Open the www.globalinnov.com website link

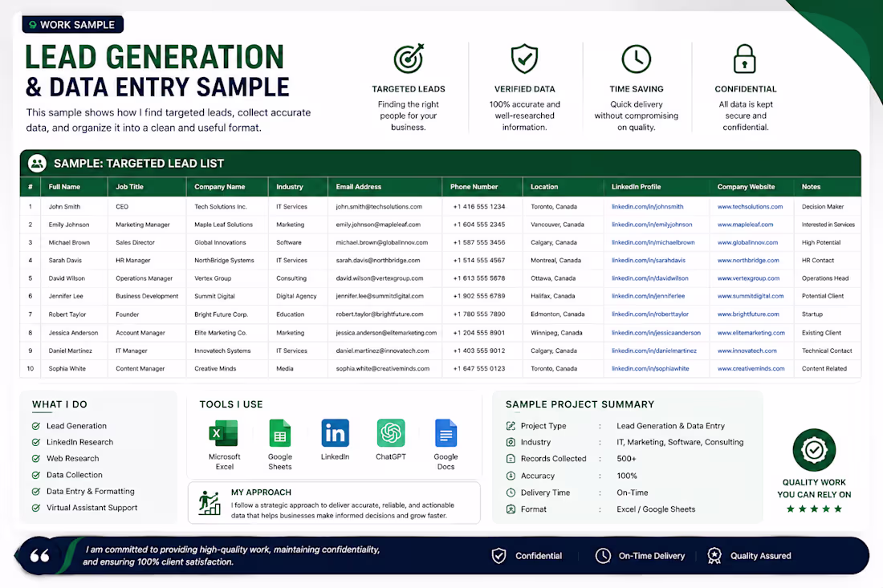click(747, 242)
